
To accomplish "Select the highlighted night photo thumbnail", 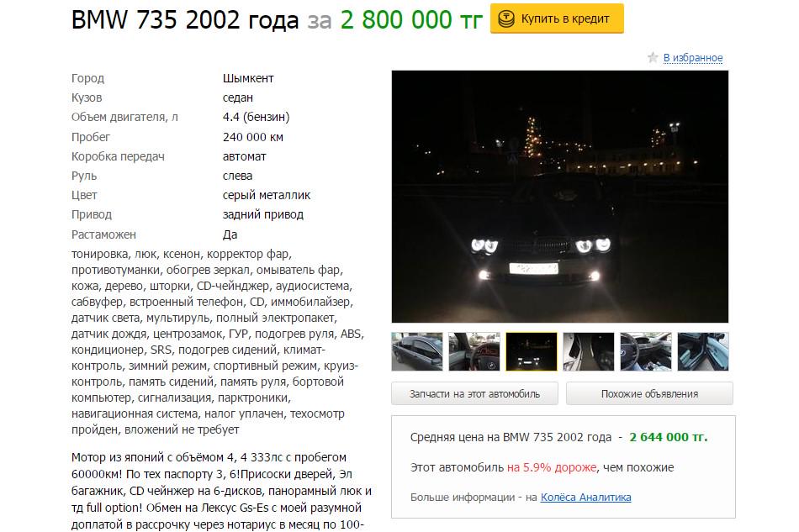I will (x=532, y=351).
